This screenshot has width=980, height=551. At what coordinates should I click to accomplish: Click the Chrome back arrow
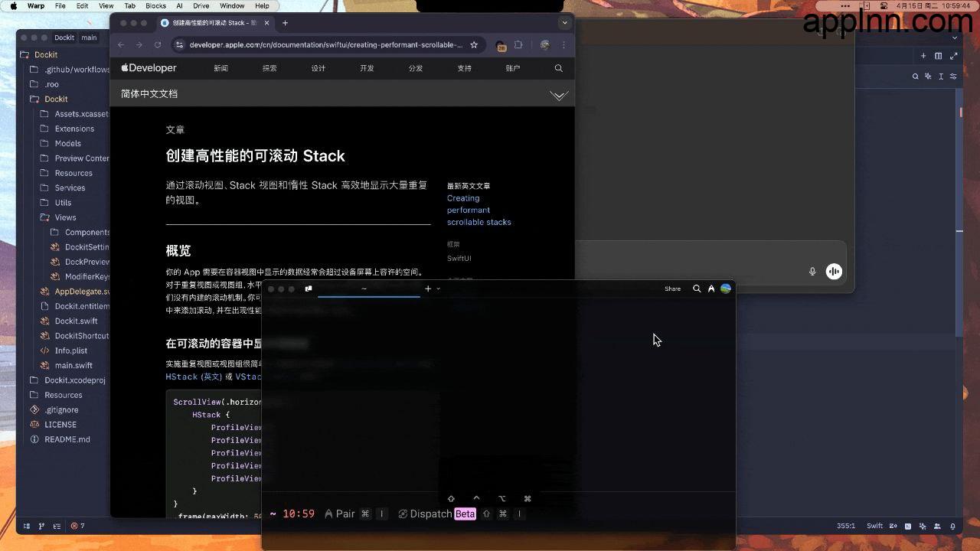pos(121,45)
